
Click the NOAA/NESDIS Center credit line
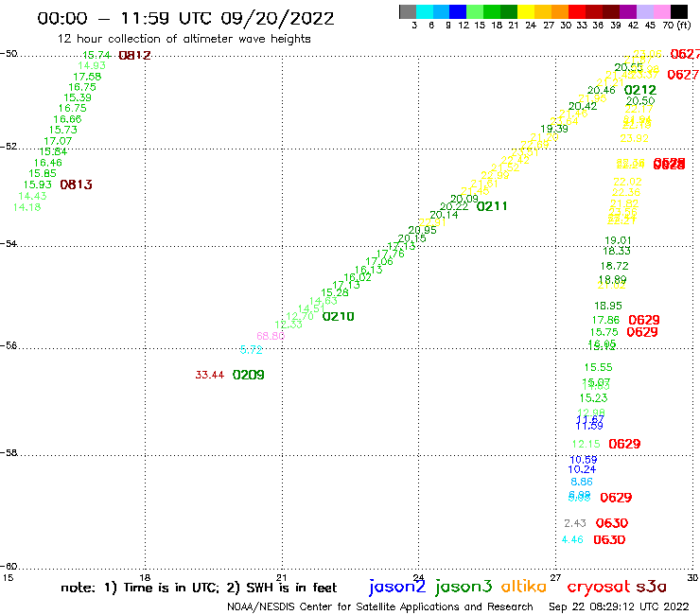(x=380, y=606)
